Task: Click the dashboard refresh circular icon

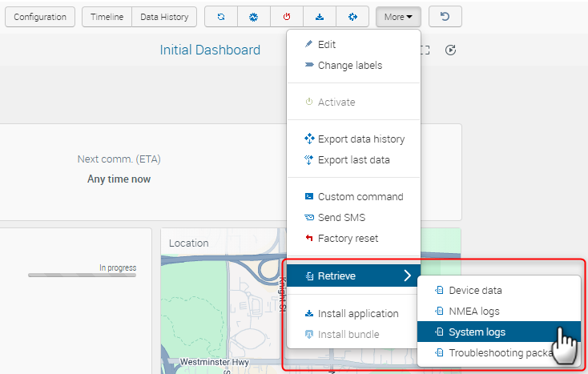Action: click(x=451, y=50)
